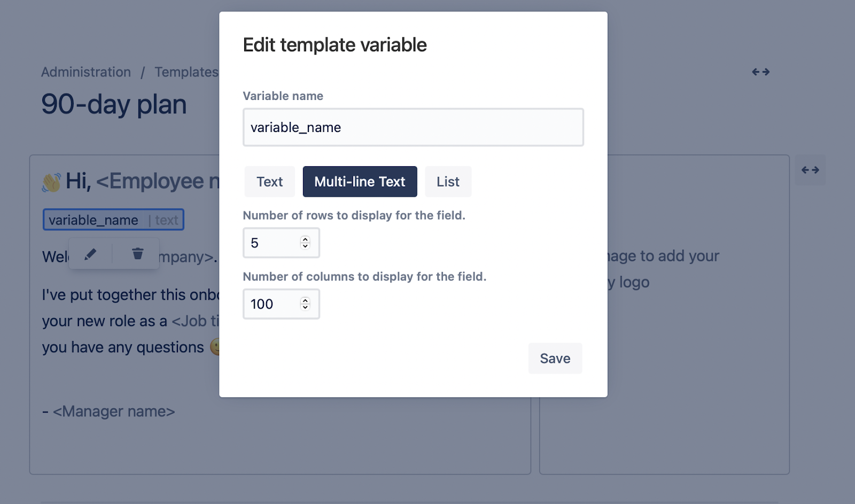Click the rows number field showing 5
The image size is (855, 504).
[270, 243]
